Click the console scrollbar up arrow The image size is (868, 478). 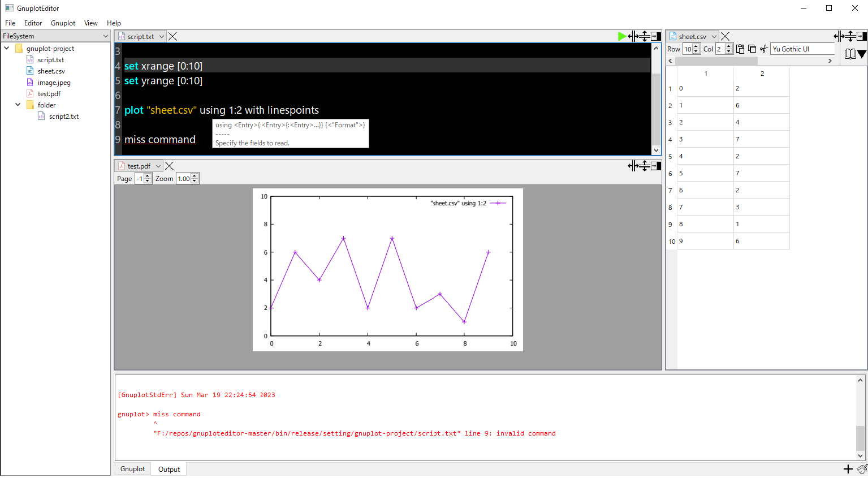[x=861, y=380]
